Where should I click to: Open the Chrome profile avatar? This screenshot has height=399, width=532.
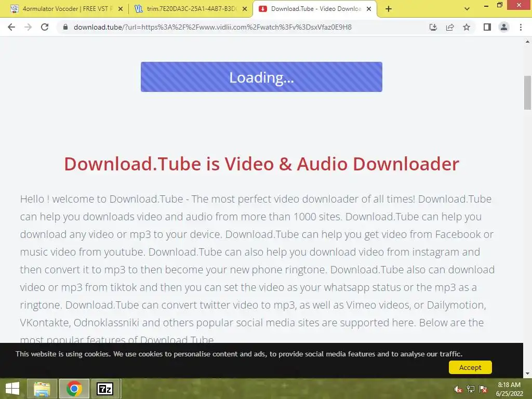click(x=504, y=27)
